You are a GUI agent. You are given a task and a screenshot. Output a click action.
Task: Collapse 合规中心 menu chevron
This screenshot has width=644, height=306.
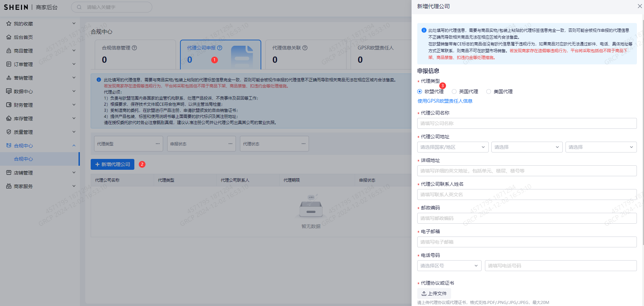click(x=74, y=145)
